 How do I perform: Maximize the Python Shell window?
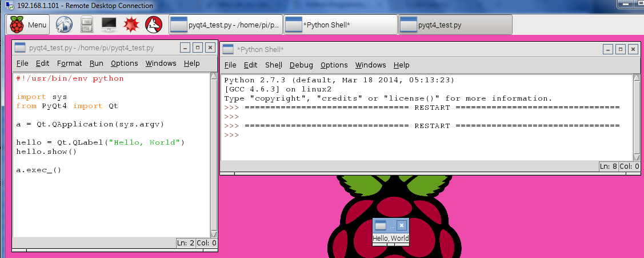[621, 50]
